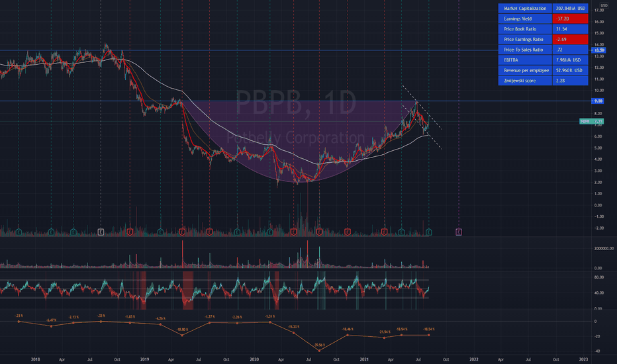Click the PBPB 7.31 last price label

point(591,121)
